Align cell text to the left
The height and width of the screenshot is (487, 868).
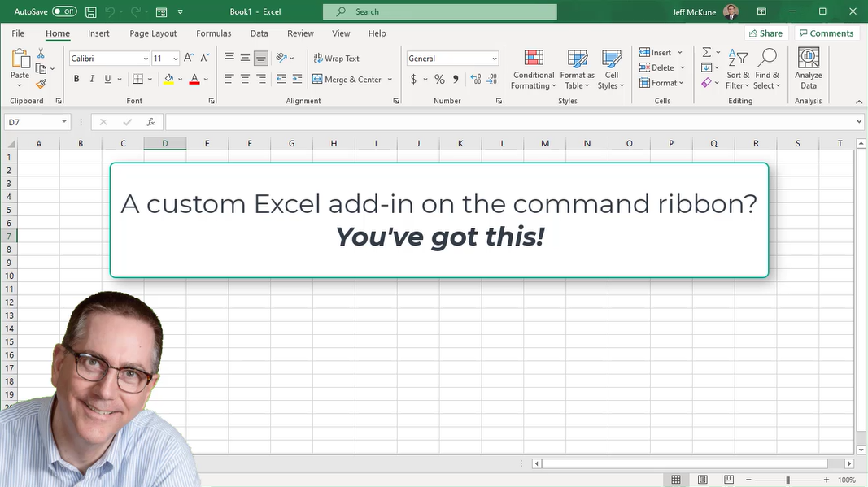[x=229, y=79]
